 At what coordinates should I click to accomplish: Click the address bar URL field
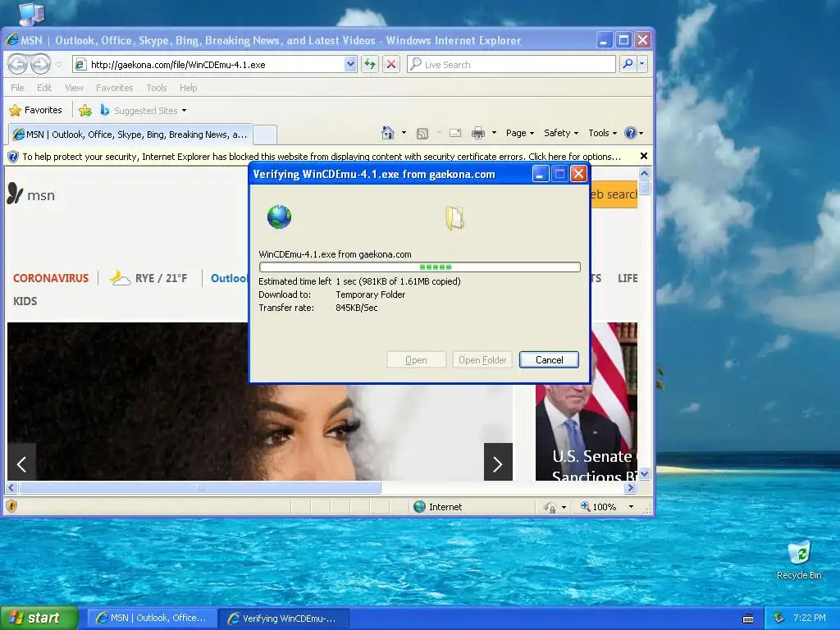coord(214,64)
